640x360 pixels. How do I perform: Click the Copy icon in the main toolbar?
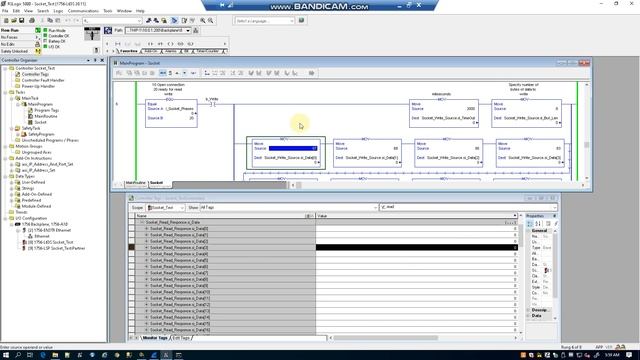pyautogui.click(x=50, y=20)
